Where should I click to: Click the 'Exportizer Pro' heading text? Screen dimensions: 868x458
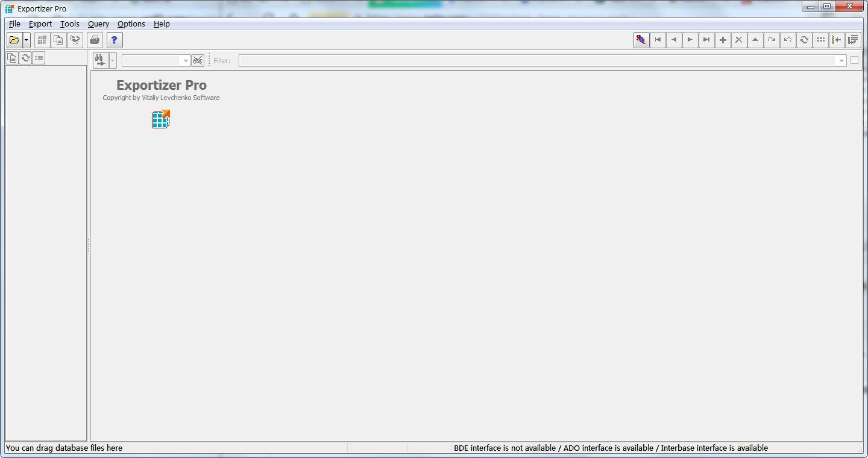click(162, 85)
